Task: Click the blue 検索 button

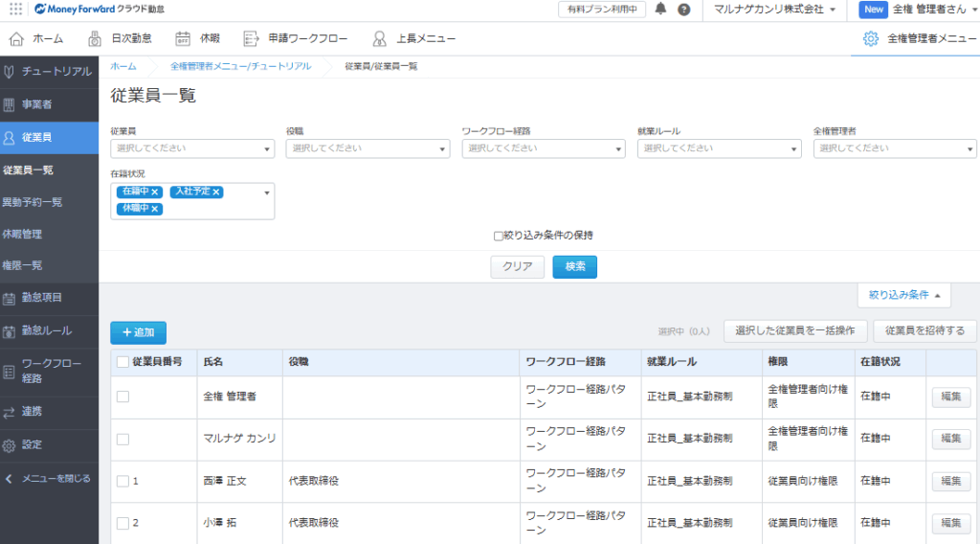Action: coord(574,267)
